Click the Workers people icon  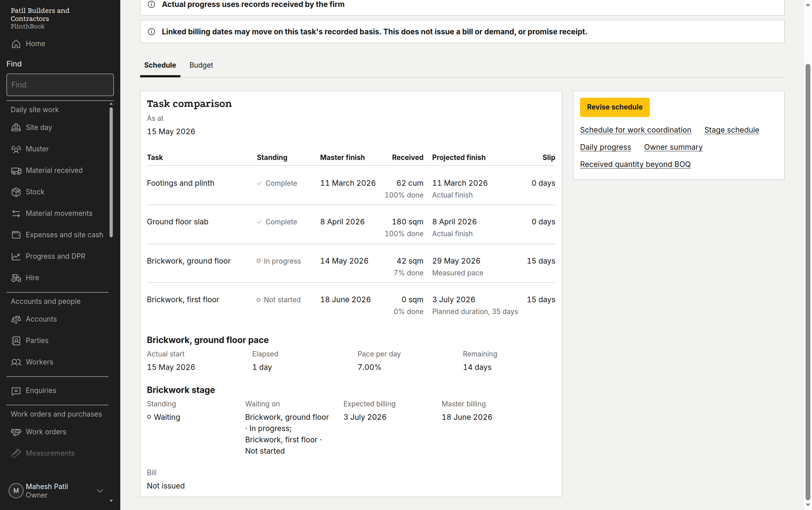point(16,362)
